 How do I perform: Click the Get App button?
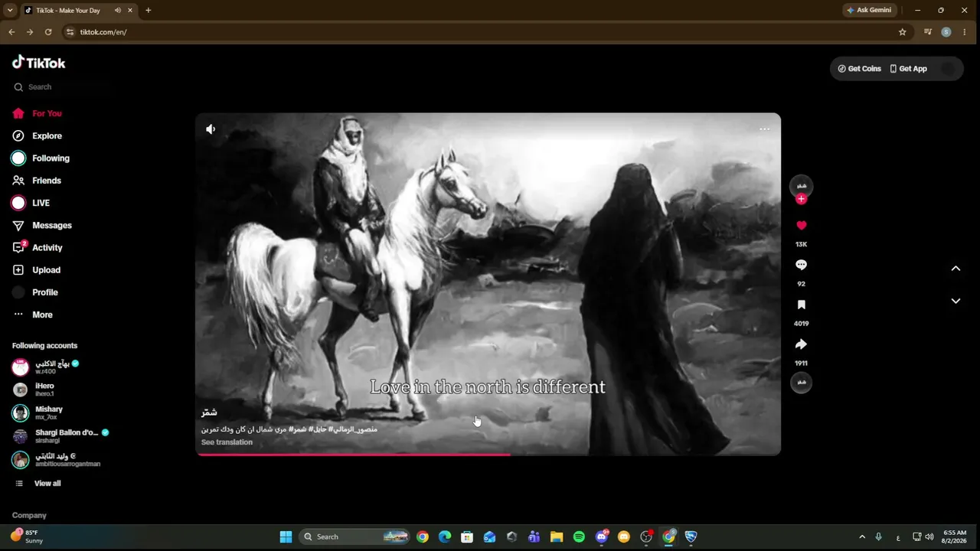tap(908, 69)
